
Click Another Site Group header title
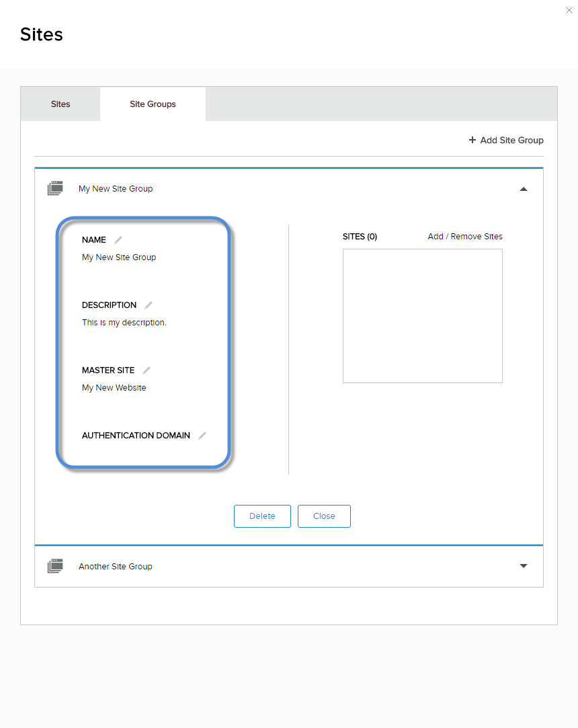click(x=116, y=567)
